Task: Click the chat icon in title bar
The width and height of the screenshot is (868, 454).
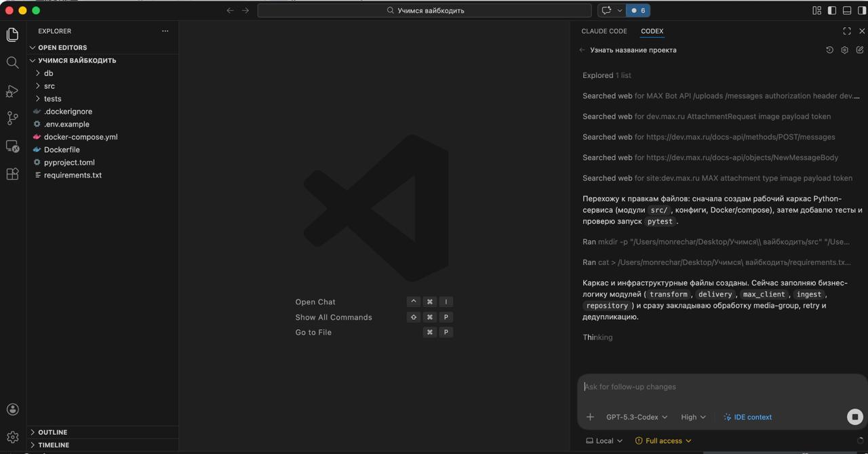Action: point(606,10)
